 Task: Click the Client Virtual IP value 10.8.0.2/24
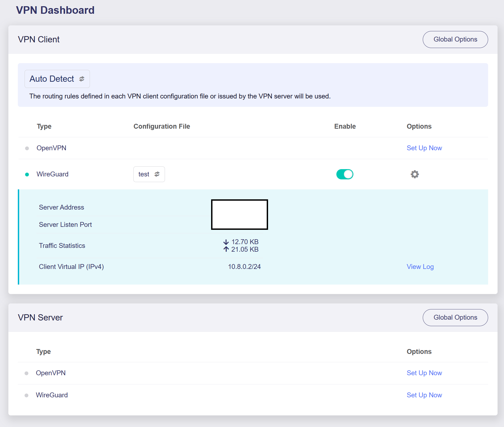click(244, 267)
